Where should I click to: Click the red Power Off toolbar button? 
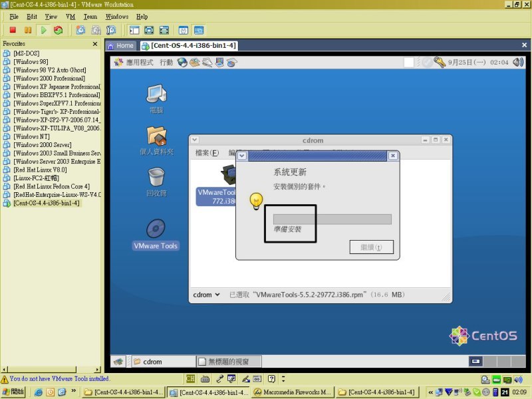click(13, 30)
